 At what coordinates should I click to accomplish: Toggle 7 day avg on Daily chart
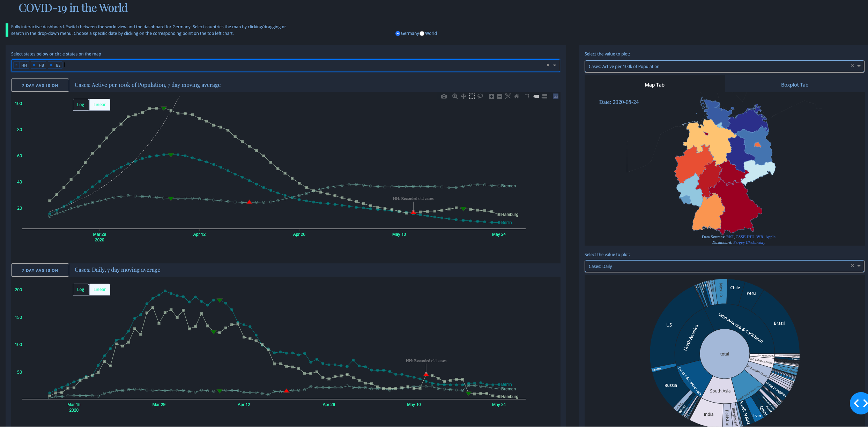tap(40, 270)
